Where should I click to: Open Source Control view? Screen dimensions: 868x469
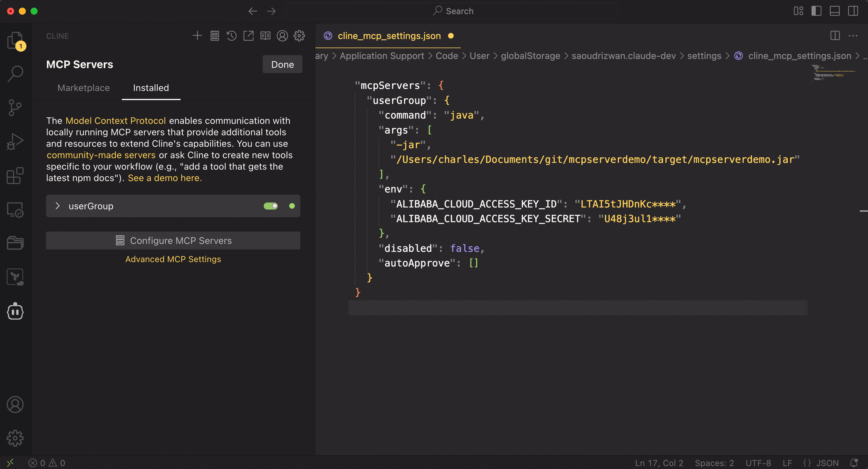tap(15, 108)
